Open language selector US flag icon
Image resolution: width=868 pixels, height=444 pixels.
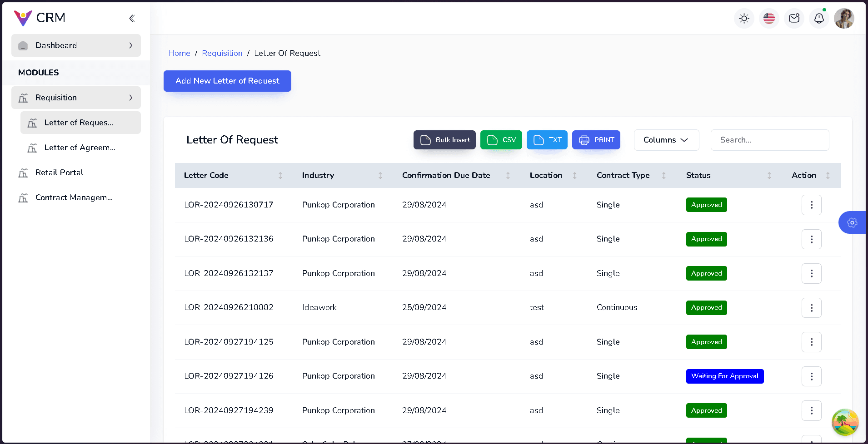click(x=769, y=19)
